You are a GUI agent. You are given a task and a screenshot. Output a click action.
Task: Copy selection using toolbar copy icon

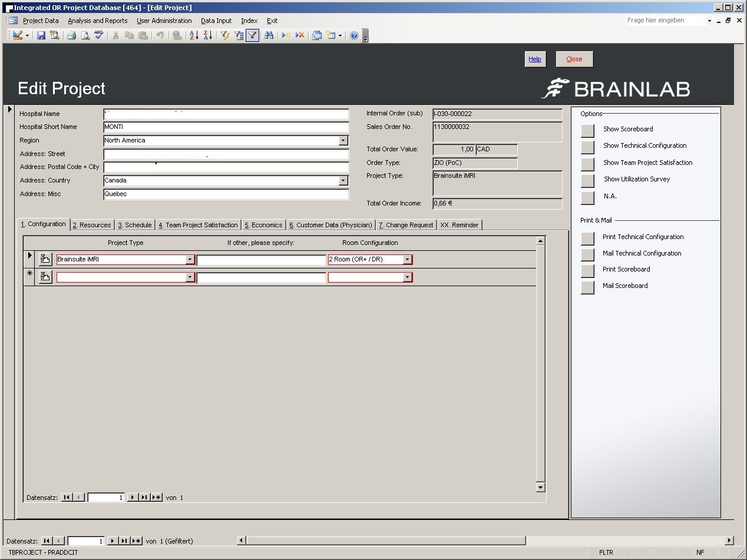(x=129, y=35)
